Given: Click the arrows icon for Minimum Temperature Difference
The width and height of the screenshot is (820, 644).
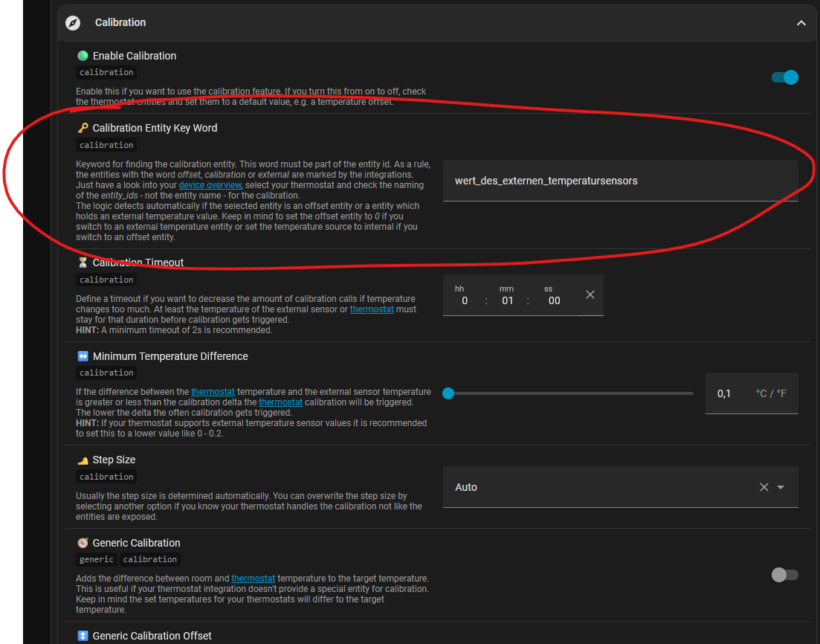Looking at the screenshot, I should (83, 356).
